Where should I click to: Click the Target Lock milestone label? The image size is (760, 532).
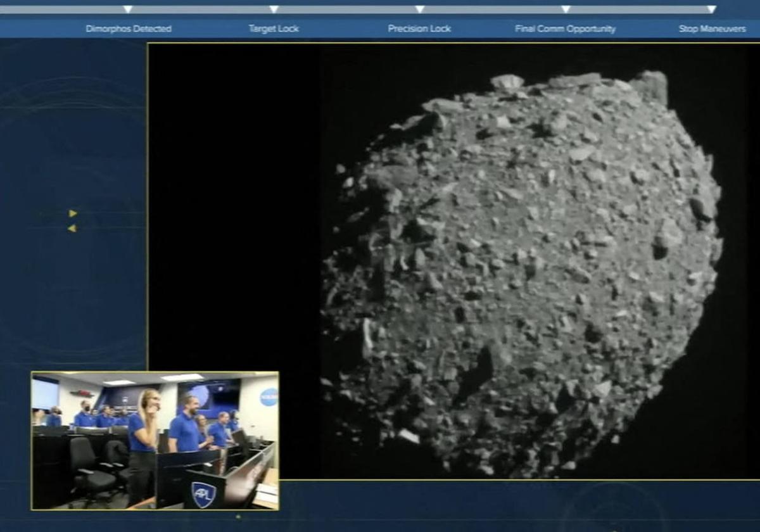tap(274, 29)
